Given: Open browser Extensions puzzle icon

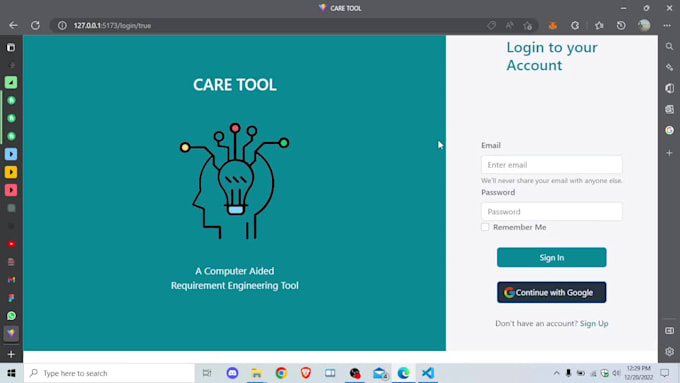Looking at the screenshot, I should click(x=575, y=26).
